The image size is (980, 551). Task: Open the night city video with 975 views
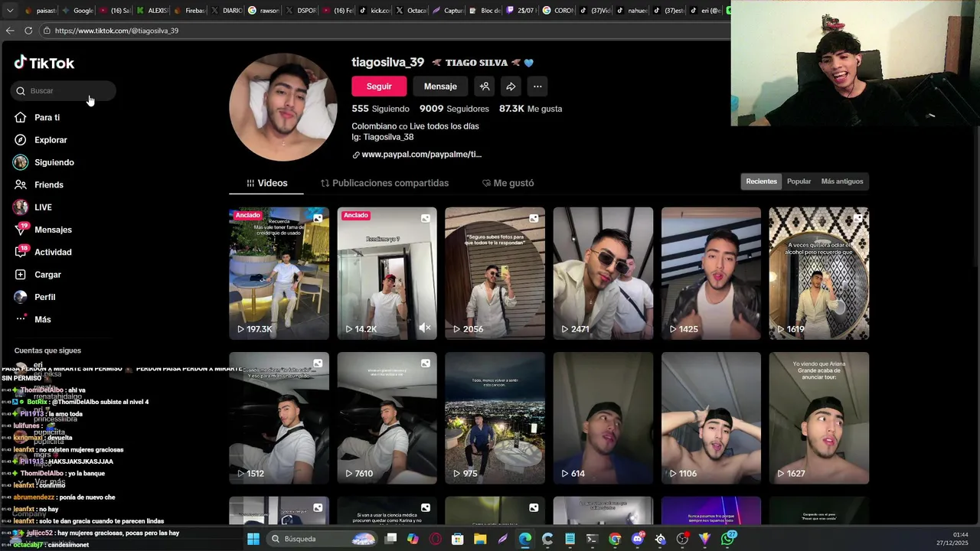[495, 418]
